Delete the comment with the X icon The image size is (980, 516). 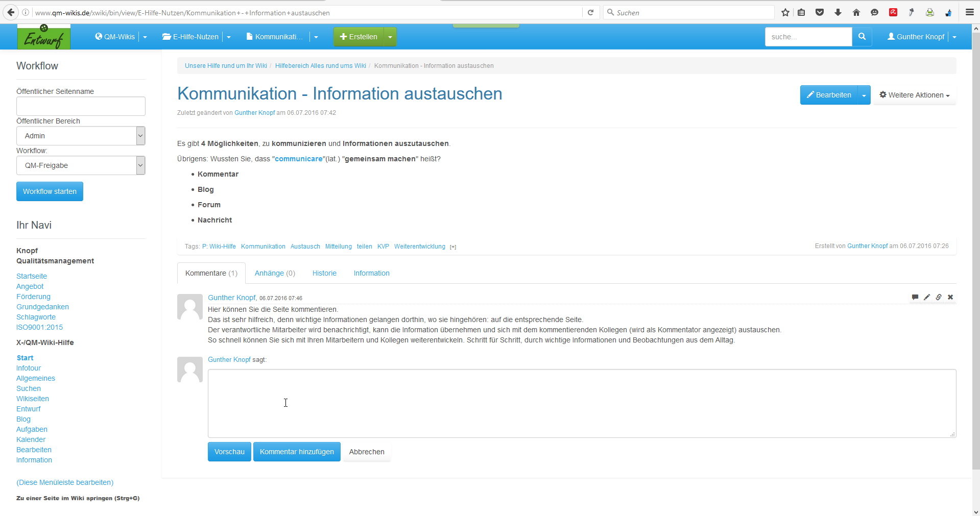pyautogui.click(x=950, y=297)
